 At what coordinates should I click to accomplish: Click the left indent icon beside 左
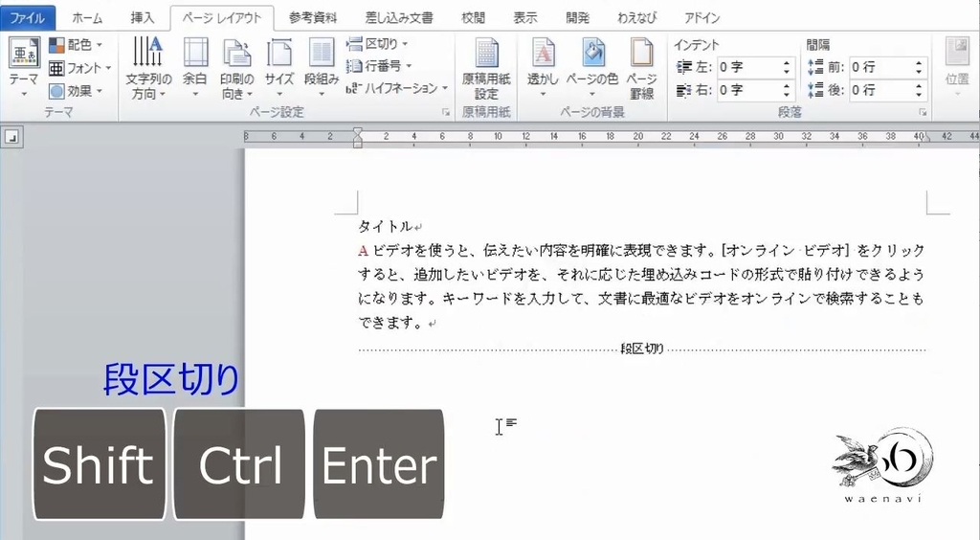684,67
